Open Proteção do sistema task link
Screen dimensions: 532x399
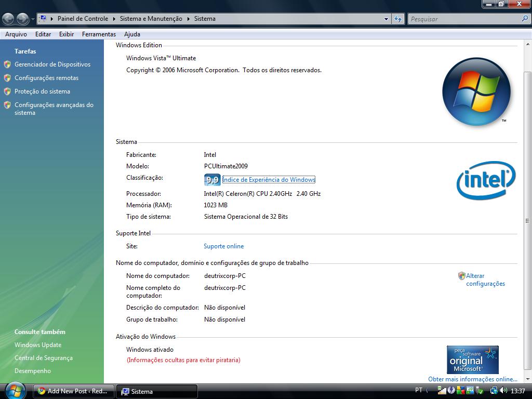pyautogui.click(x=43, y=91)
